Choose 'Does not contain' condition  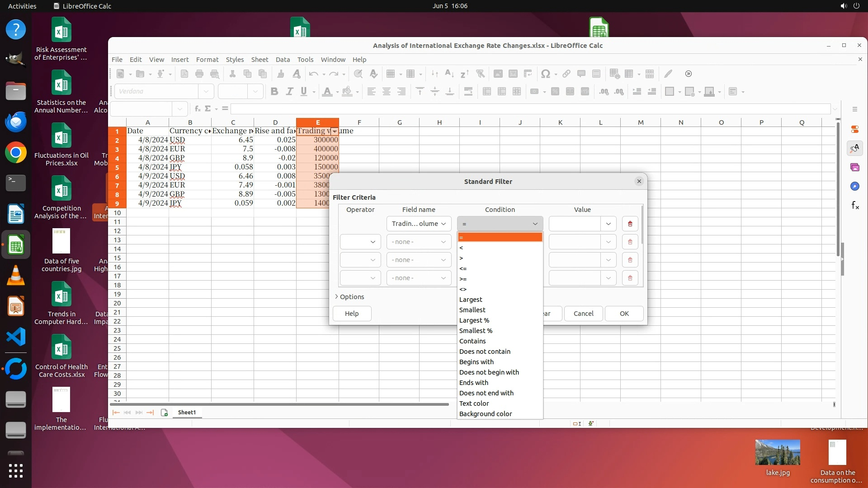tap(485, 352)
